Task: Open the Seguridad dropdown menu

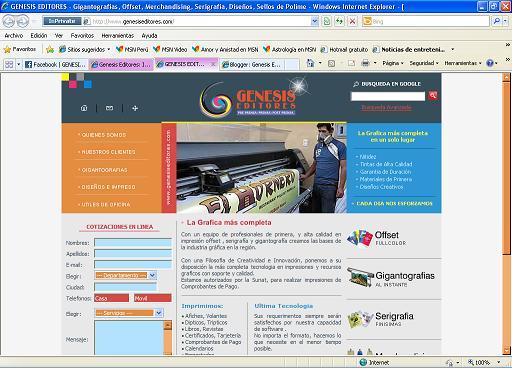Action: [x=424, y=63]
